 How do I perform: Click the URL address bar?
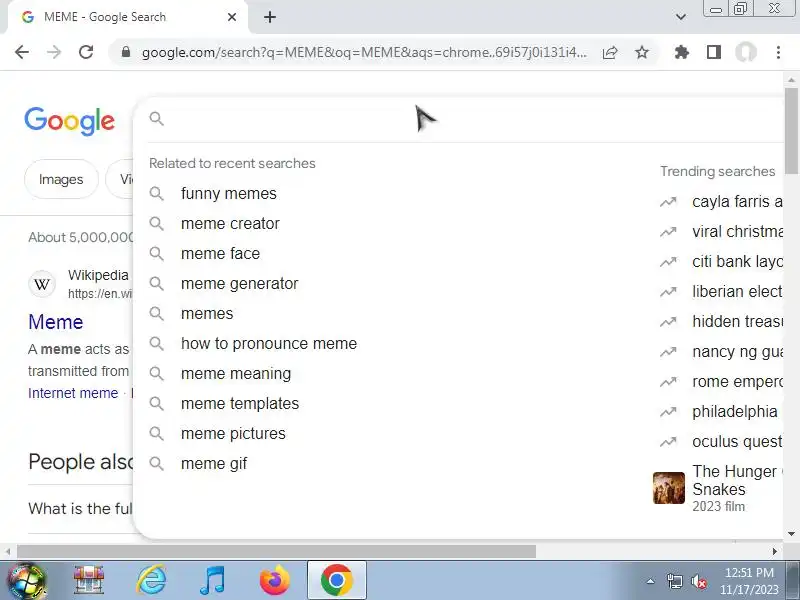(x=364, y=52)
